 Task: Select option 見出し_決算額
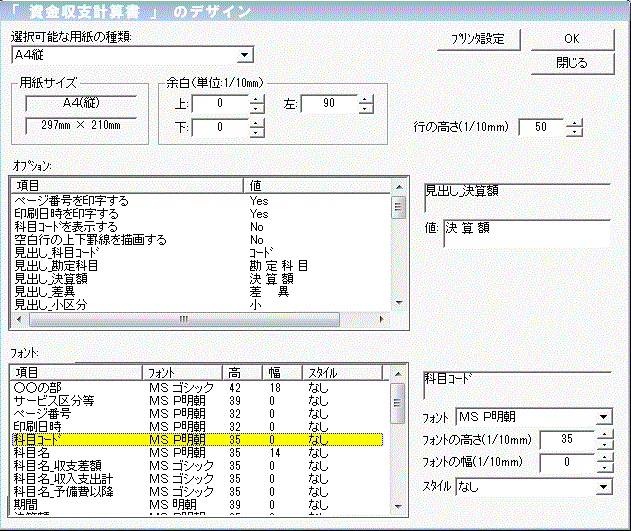tap(201, 278)
